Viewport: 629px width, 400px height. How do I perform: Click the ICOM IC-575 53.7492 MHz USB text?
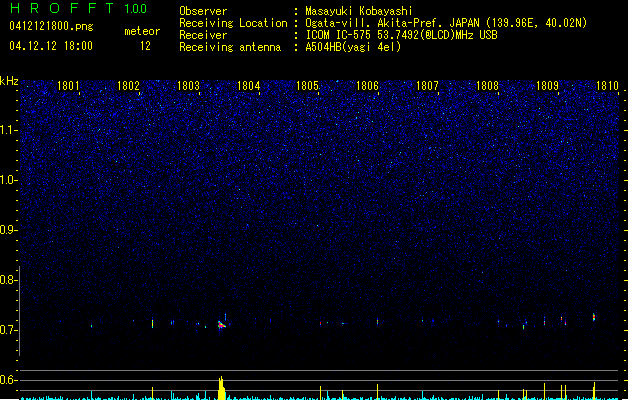(401, 35)
